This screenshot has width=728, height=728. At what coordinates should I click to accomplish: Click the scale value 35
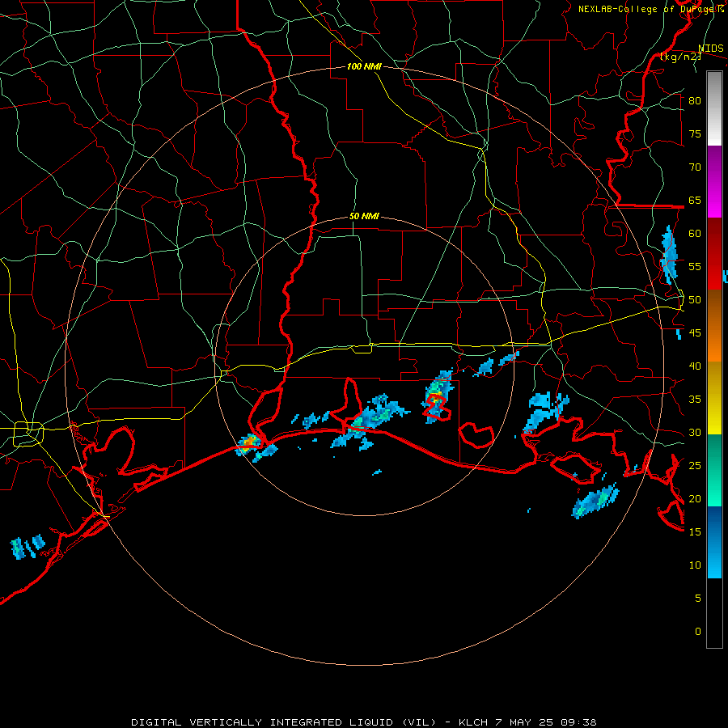click(x=695, y=400)
